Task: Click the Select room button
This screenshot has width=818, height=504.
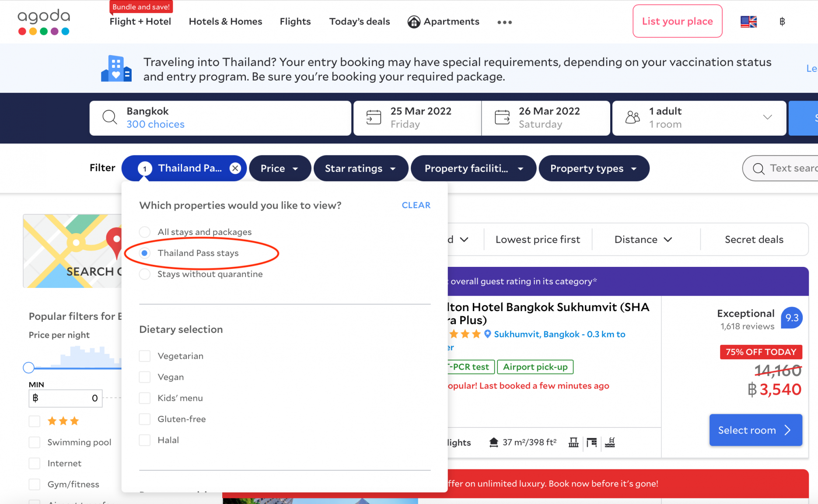Action: click(x=755, y=430)
